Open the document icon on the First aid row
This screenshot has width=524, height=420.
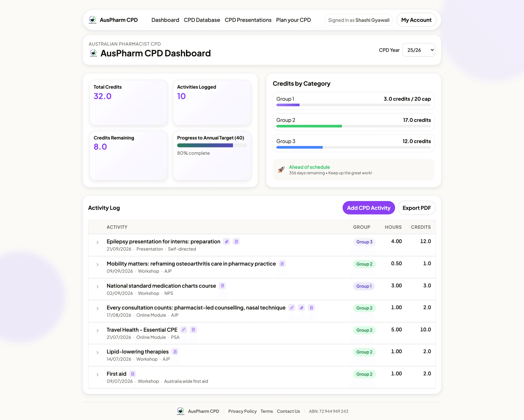pyautogui.click(x=132, y=374)
